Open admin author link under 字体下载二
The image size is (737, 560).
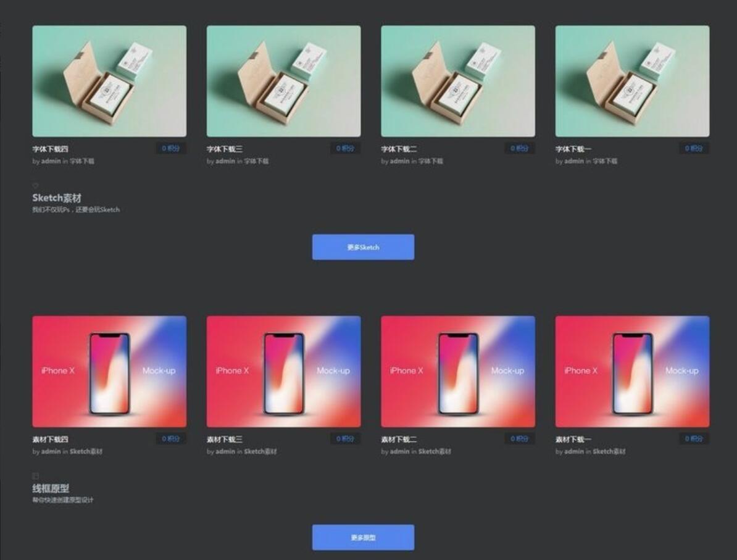tap(399, 161)
